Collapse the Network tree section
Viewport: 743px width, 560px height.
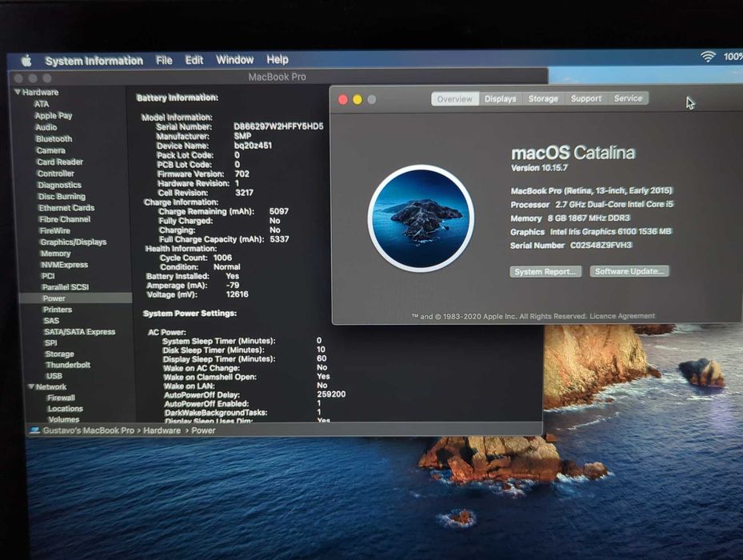click(x=31, y=386)
